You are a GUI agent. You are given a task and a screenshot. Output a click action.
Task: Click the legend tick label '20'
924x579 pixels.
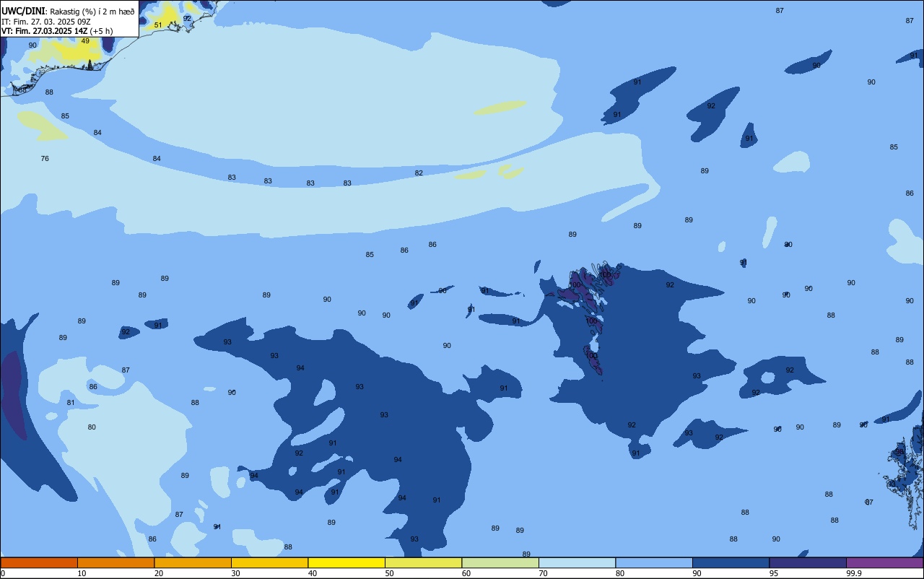tap(159, 573)
